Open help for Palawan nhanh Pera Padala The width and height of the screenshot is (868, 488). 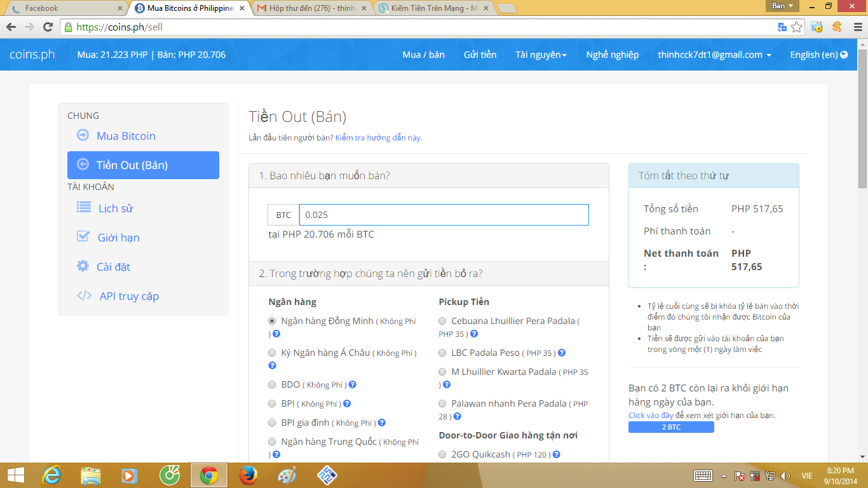458,416
